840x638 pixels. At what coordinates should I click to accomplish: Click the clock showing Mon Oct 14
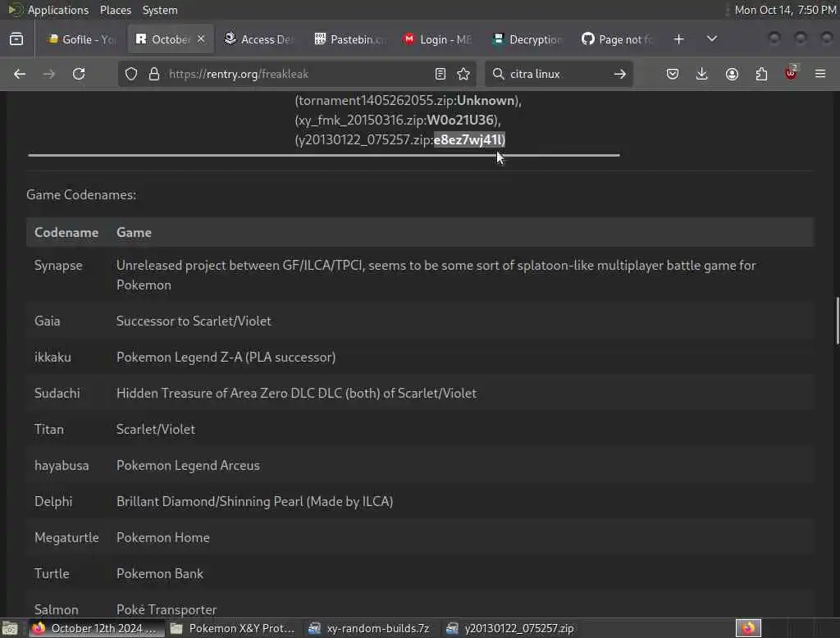pos(785,10)
